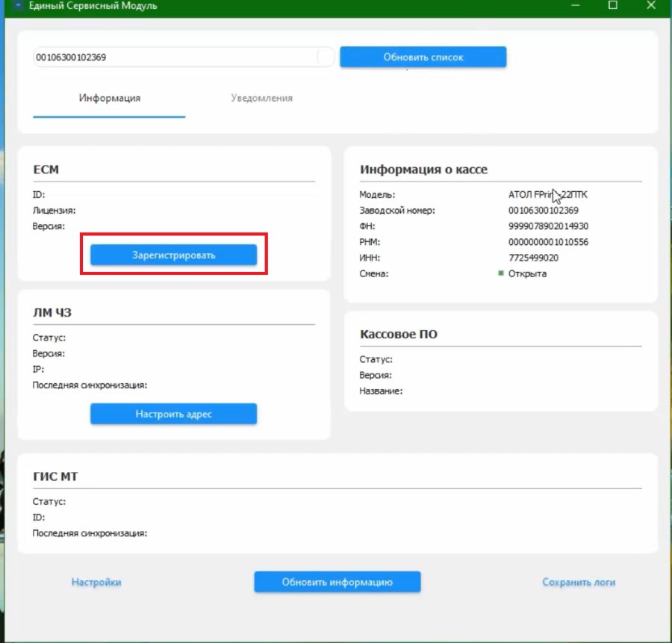Screen dimensions: 672x643
Task: Click the Кассовое ПО heading
Action: click(399, 334)
